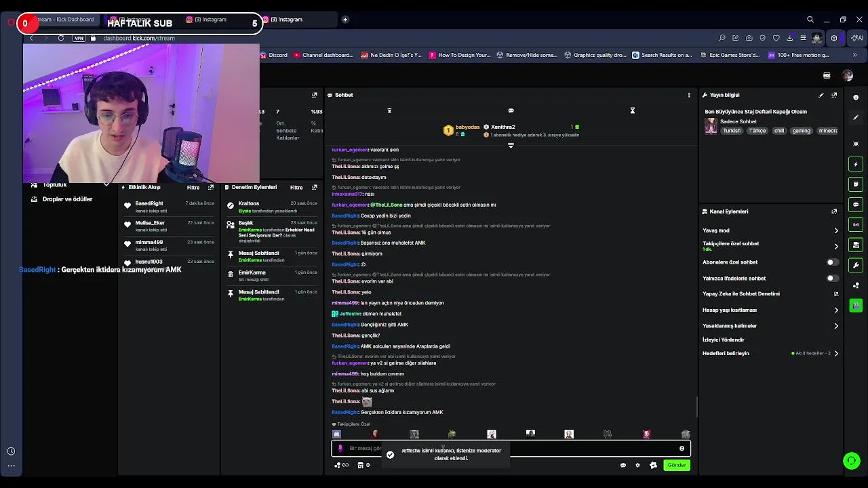Open Discord bookmark
The width and height of the screenshot is (868, 488).
click(273, 55)
